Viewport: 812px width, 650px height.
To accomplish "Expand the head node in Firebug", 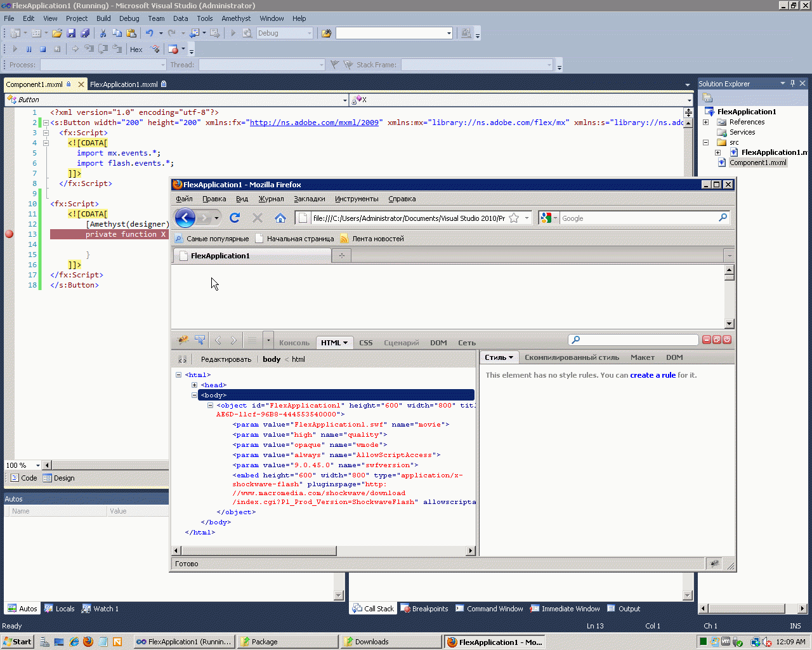I will [x=195, y=385].
